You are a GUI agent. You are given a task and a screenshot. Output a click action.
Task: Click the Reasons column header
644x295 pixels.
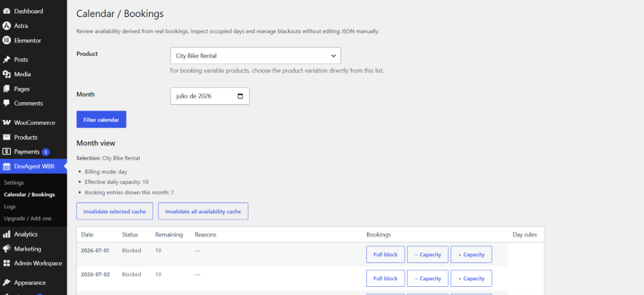[x=205, y=234]
